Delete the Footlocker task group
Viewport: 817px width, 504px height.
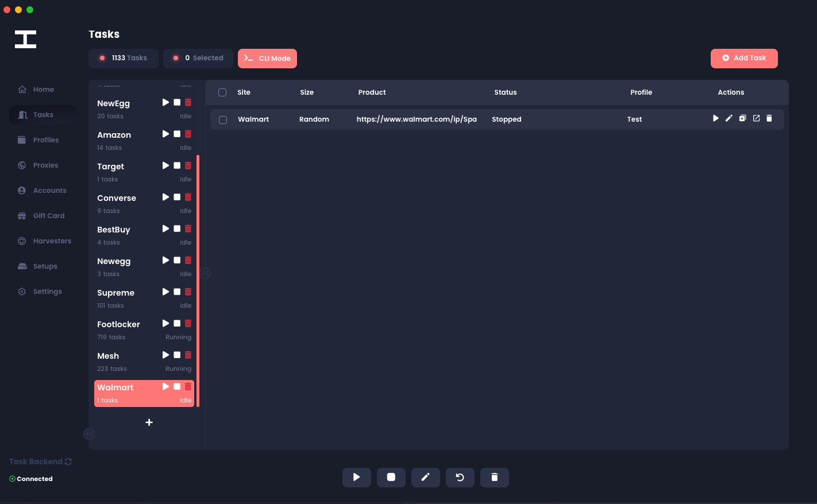[188, 323]
